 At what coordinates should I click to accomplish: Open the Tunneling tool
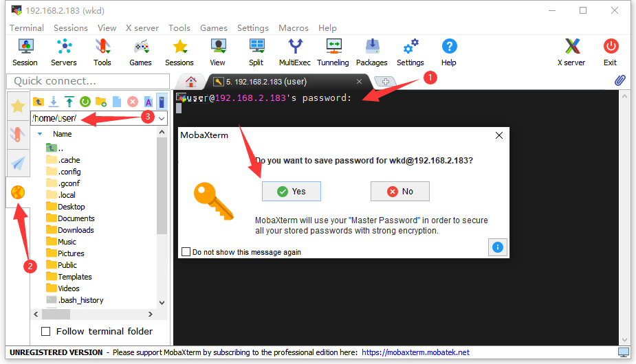pyautogui.click(x=333, y=52)
